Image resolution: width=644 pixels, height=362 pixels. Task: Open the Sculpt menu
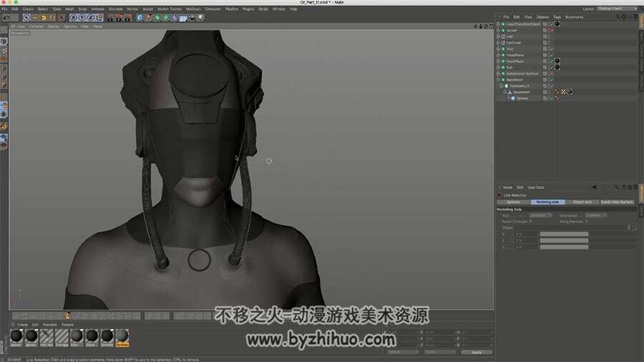148,9
